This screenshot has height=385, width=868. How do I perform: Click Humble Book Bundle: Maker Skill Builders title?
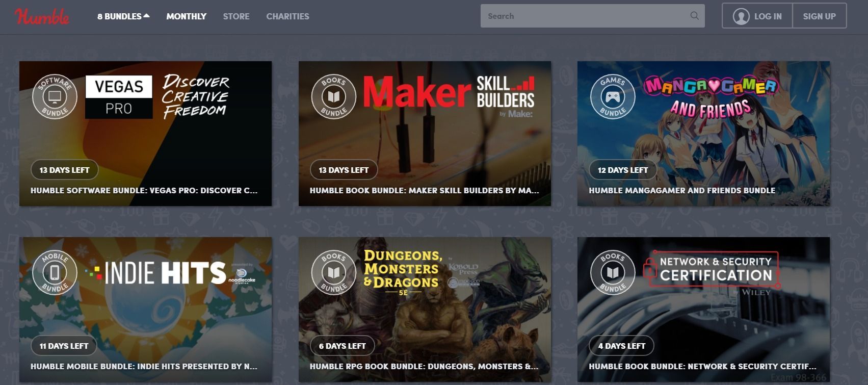point(424,190)
